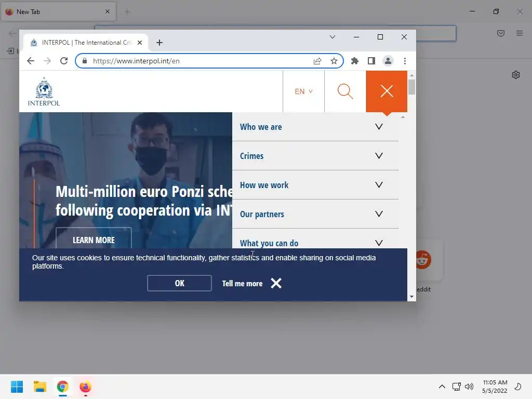Click the lock icon in address bar
532x399 pixels.
(85, 61)
